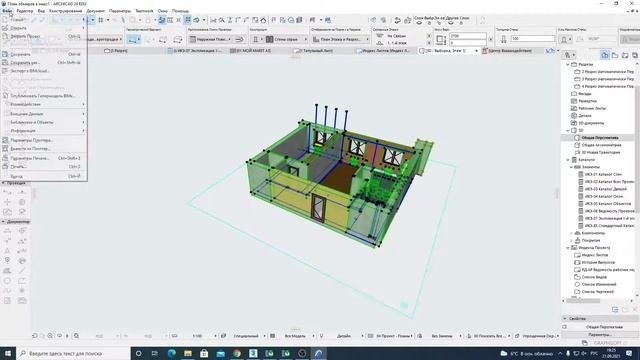The image size is (640, 360).
Task: Click the Windows Start button
Action: [8, 353]
